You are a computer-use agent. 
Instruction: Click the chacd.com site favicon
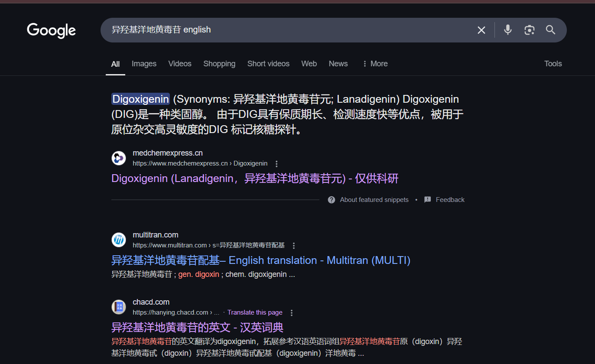[119, 307]
